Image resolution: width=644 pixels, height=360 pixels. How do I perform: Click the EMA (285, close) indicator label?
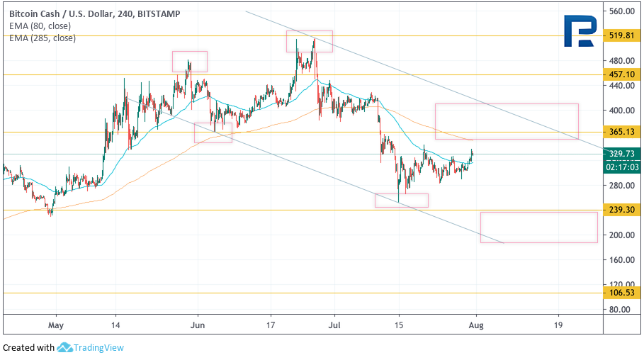pyautogui.click(x=41, y=38)
